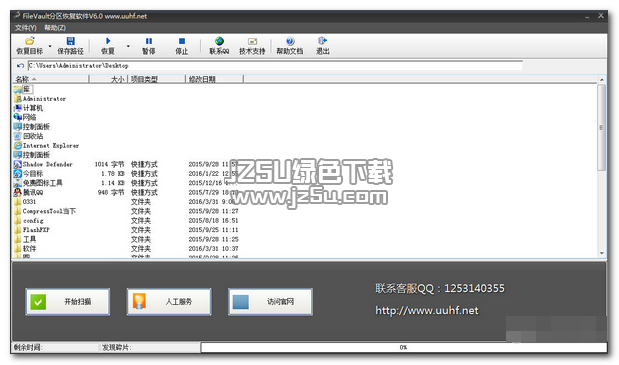619x365 pixels.
Task: Open the 文件(Y) menu
Action: [x=26, y=28]
